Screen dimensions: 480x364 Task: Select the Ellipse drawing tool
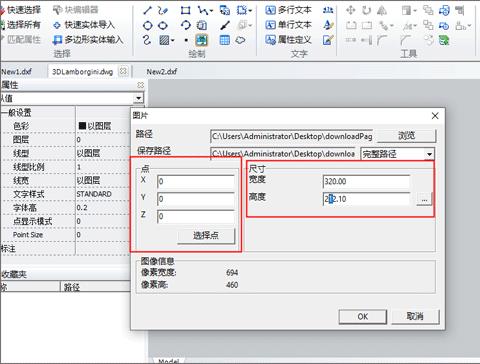(163, 25)
